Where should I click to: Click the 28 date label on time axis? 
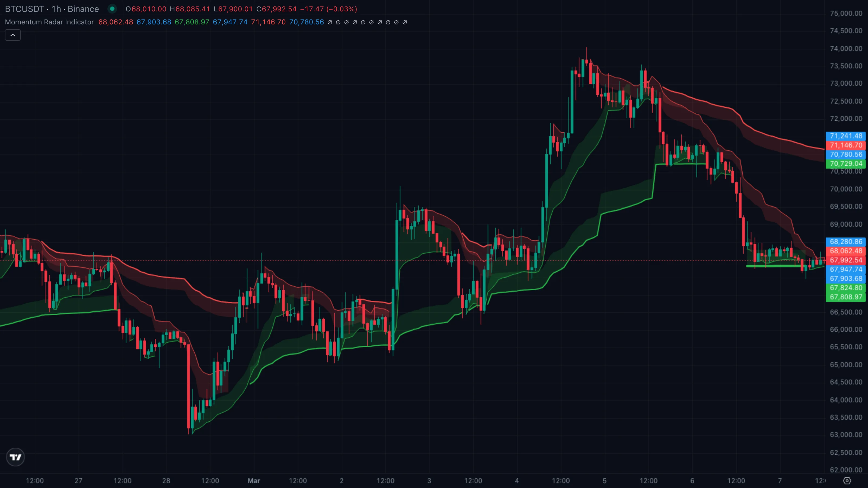(x=166, y=481)
